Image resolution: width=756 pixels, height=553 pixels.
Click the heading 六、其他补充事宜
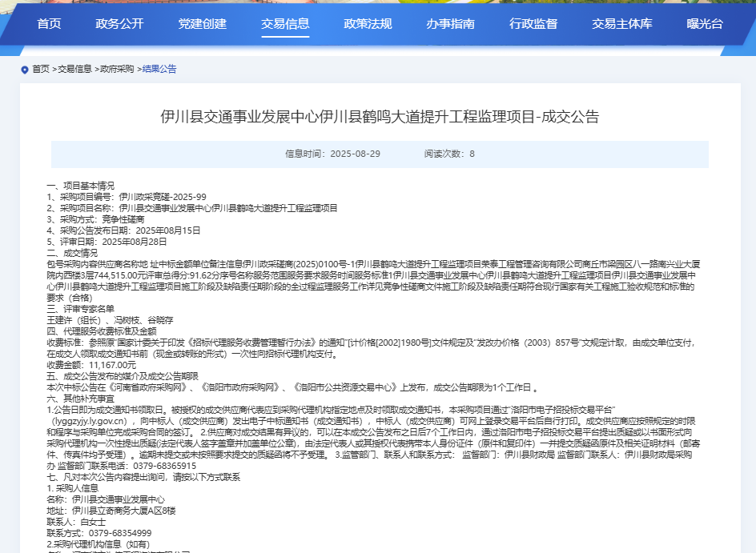[81, 399]
